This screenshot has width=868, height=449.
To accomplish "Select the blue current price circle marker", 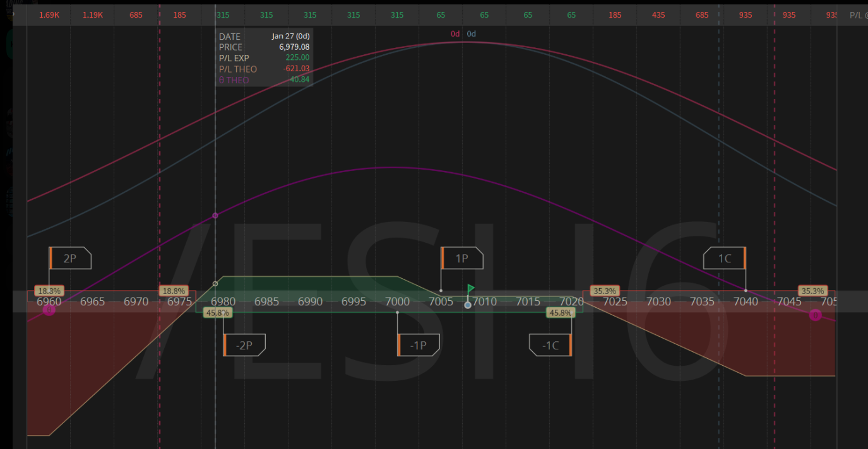I will click(468, 305).
